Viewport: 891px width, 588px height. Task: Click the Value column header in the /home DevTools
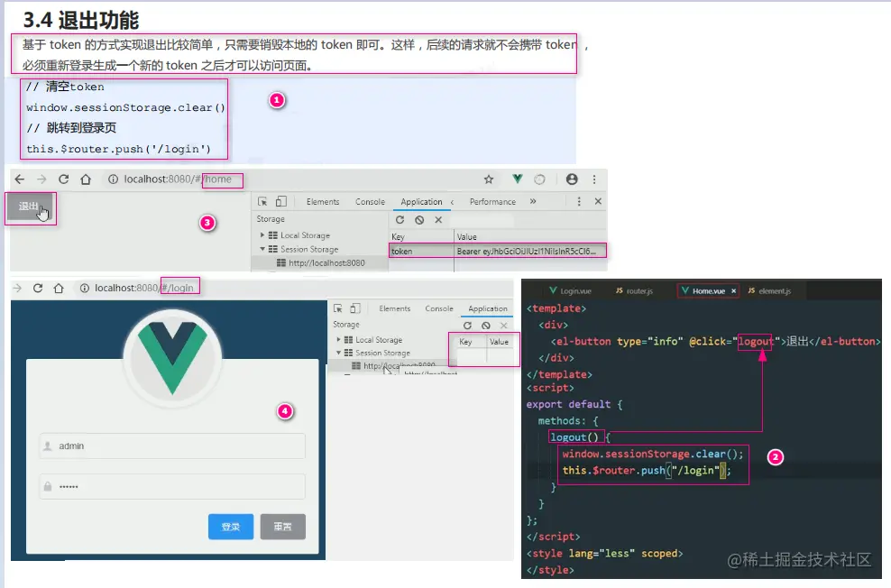click(530, 236)
